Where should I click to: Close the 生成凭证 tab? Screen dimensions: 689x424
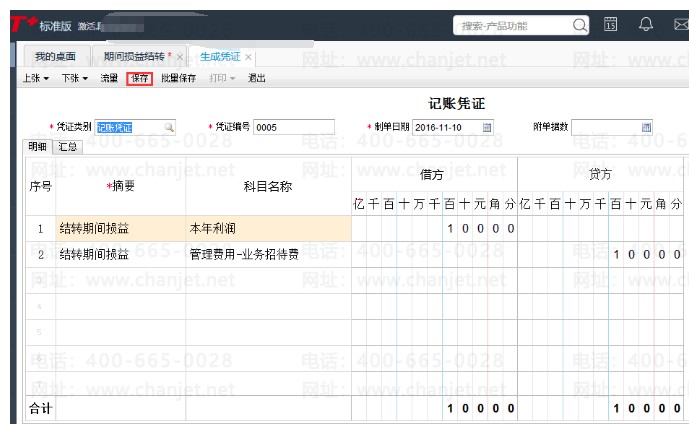tap(248, 57)
